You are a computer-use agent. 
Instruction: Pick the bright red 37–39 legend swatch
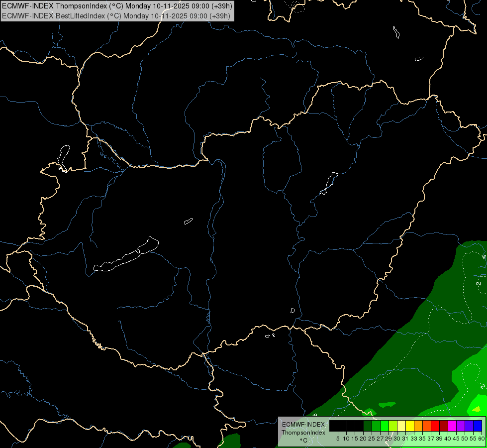tap(435, 426)
